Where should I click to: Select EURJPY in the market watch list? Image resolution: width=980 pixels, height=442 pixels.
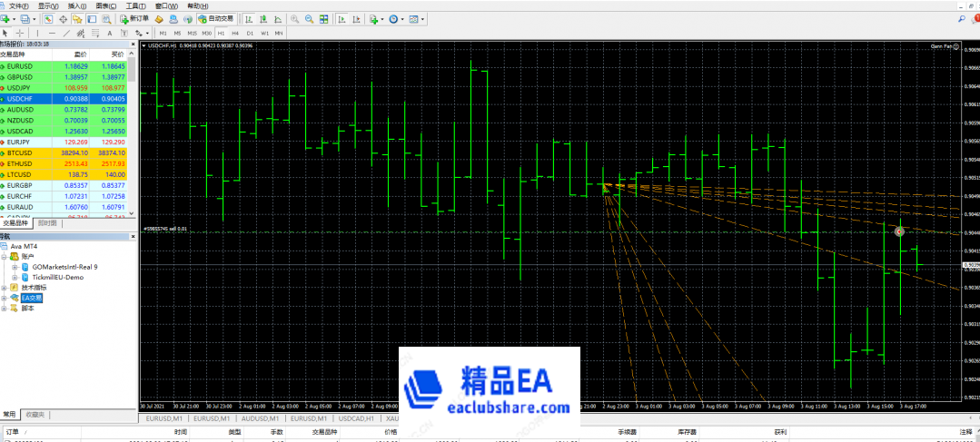pos(19,142)
